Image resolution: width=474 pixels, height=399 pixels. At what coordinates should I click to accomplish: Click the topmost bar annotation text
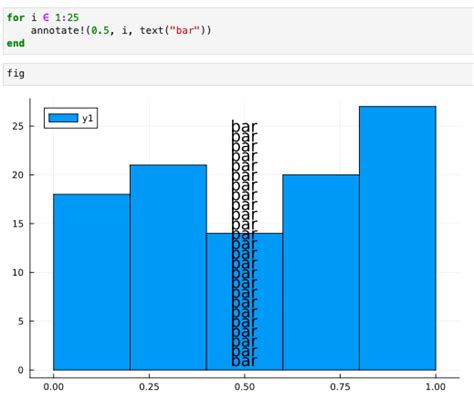244,127
